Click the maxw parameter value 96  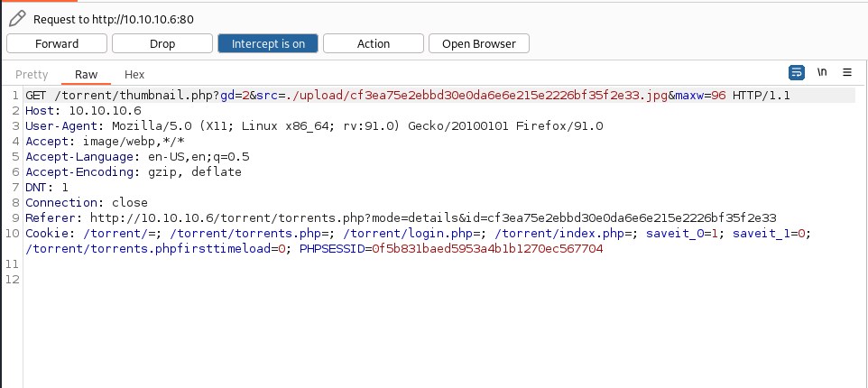click(718, 96)
